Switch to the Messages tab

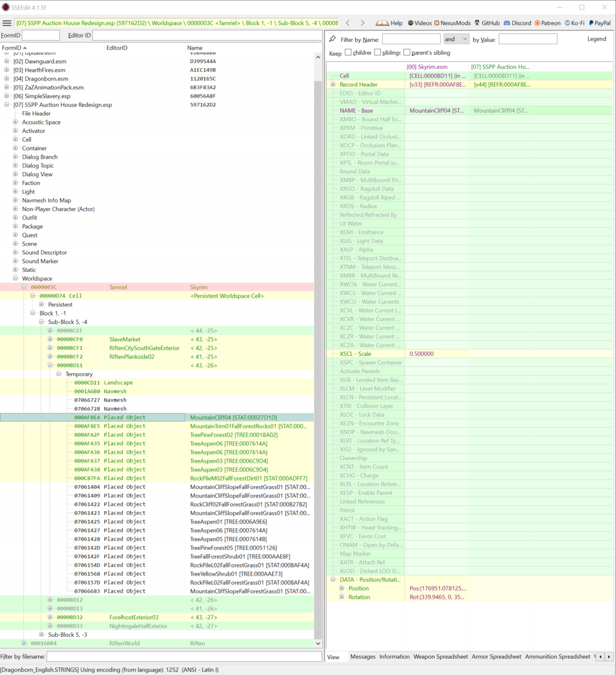point(363,656)
